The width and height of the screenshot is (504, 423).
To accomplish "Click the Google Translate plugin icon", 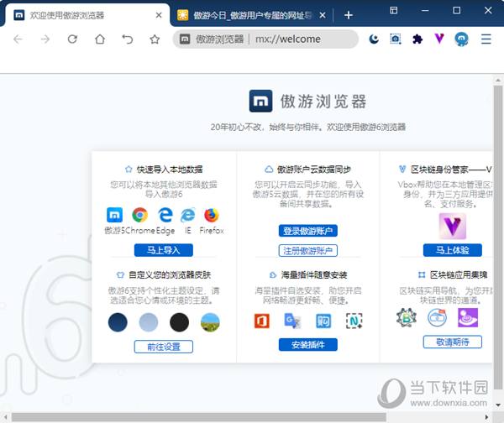I will point(292,321).
